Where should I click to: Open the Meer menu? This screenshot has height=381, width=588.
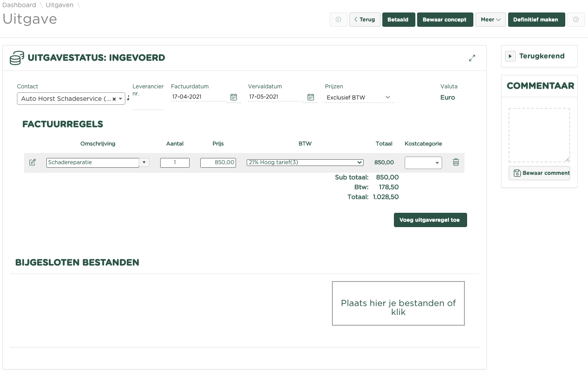click(490, 20)
